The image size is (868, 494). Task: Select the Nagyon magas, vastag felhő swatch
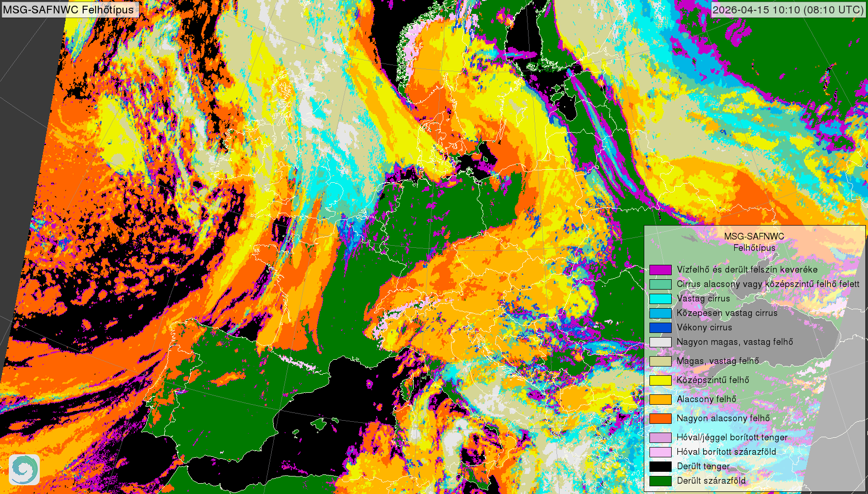[x=660, y=342]
